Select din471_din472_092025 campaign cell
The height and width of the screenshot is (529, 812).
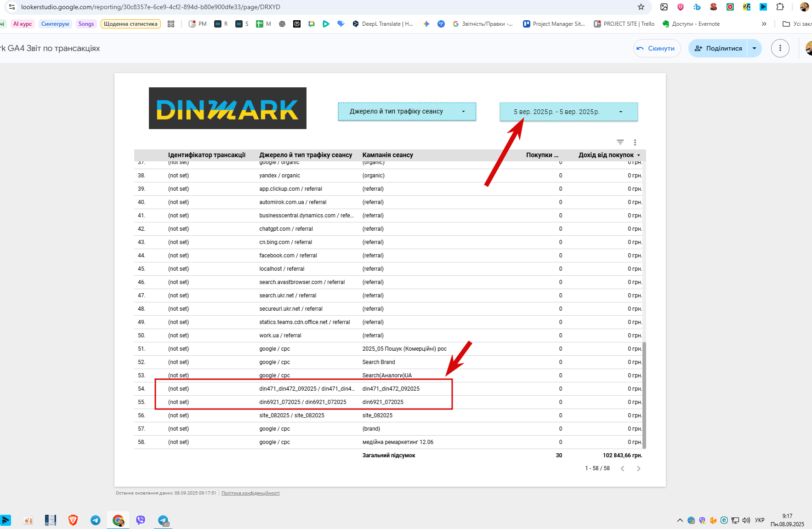click(x=391, y=389)
